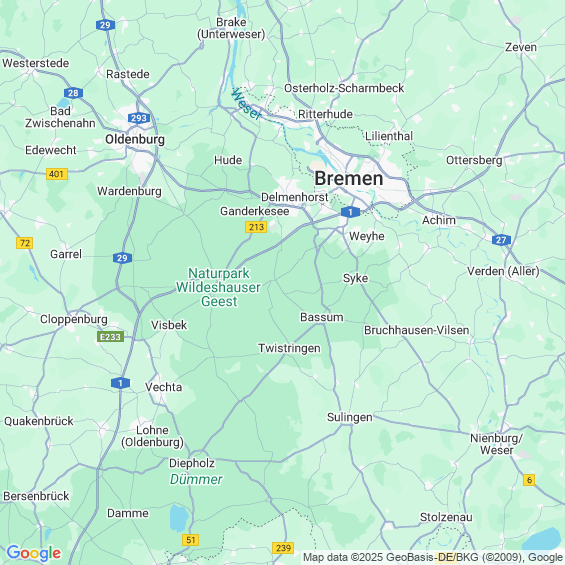Click the A1 shield south of Bremen
Image resolution: width=565 pixels, height=565 pixels.
tap(350, 212)
